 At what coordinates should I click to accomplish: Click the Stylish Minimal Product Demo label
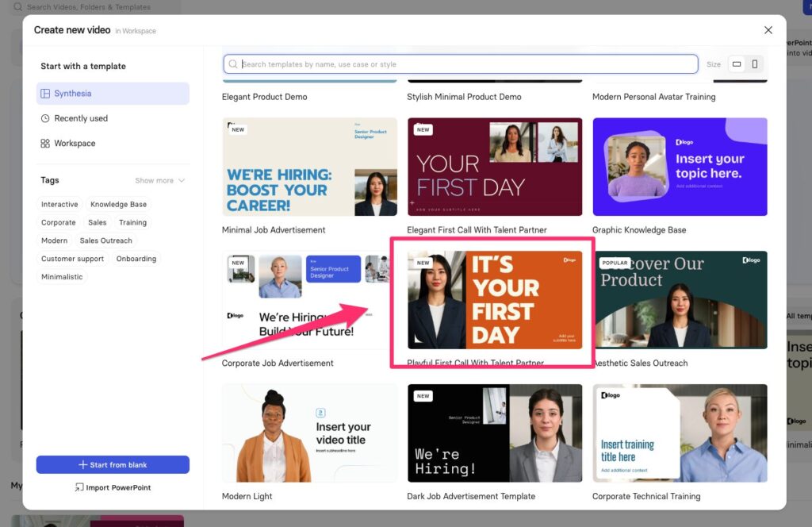tap(464, 97)
